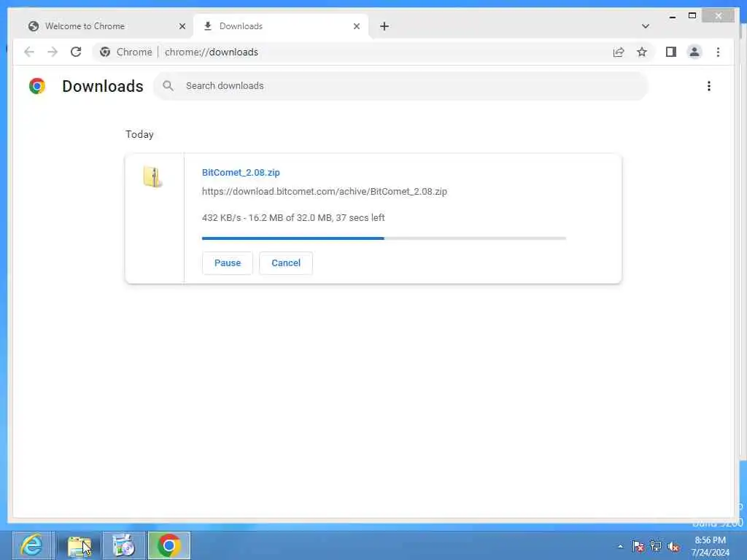Click the network status tray icon
The image size is (747, 560).
click(x=656, y=546)
